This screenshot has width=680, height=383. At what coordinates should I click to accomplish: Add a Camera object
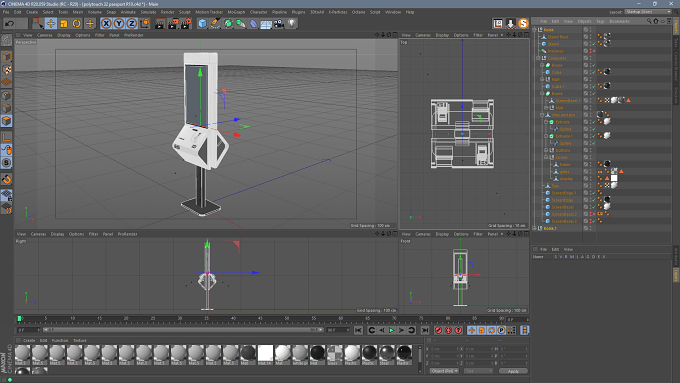pyautogui.click(x=279, y=23)
